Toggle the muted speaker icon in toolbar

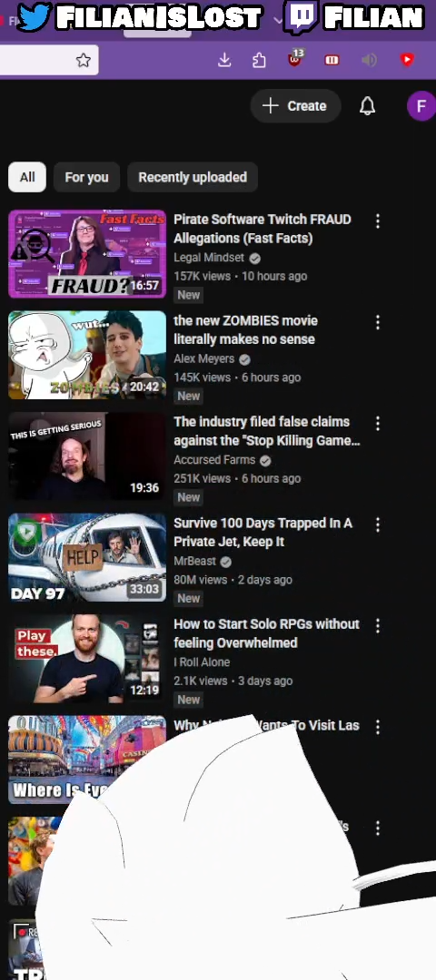pyautogui.click(x=369, y=60)
